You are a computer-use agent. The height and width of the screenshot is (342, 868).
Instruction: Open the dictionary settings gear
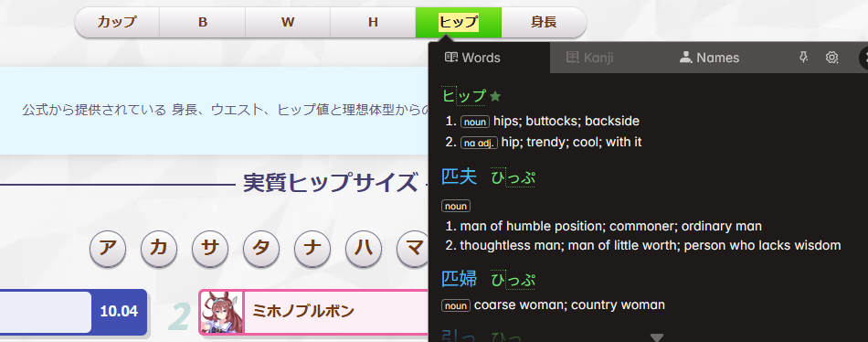(831, 57)
